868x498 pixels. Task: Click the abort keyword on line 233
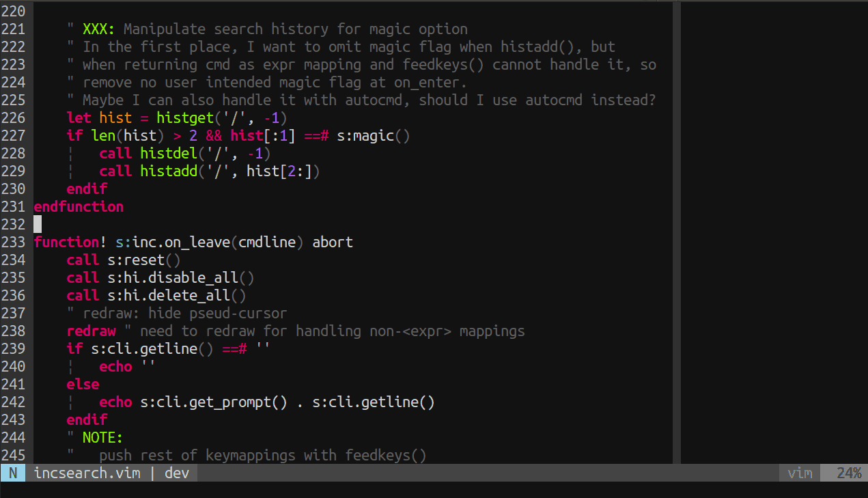(333, 242)
